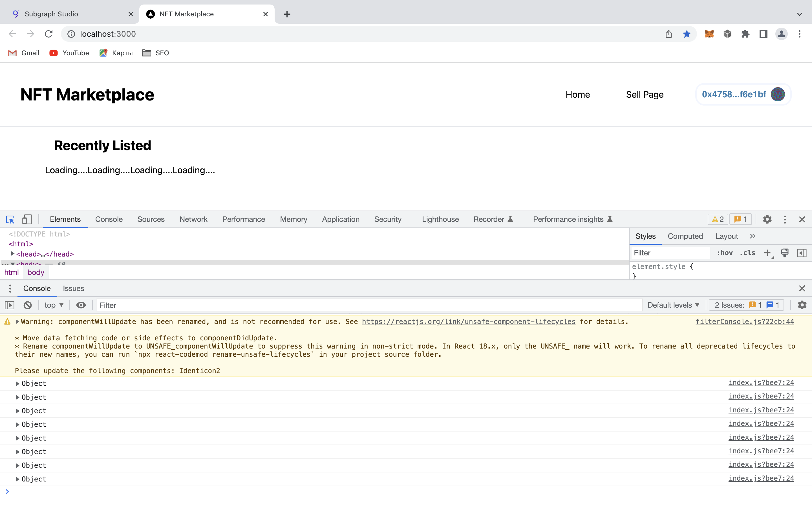Viewport: 812px width, 508px height.
Task: Show more styles pane tabs
Action: (752, 236)
